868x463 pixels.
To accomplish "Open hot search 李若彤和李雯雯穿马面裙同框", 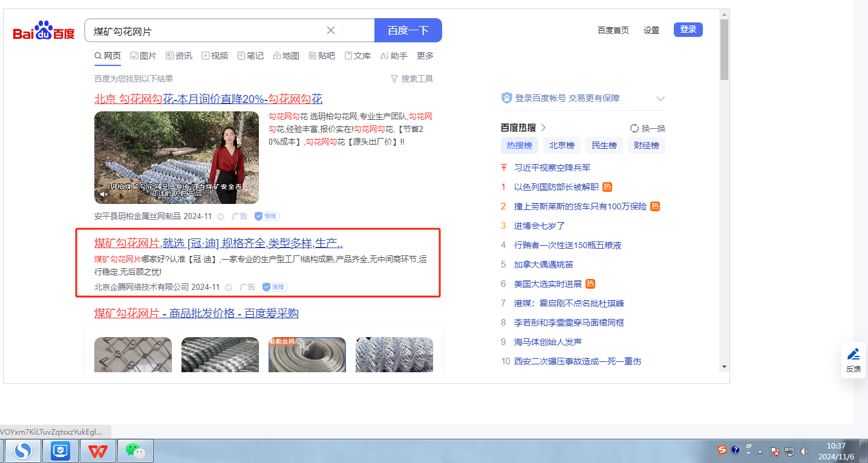I will point(569,323).
